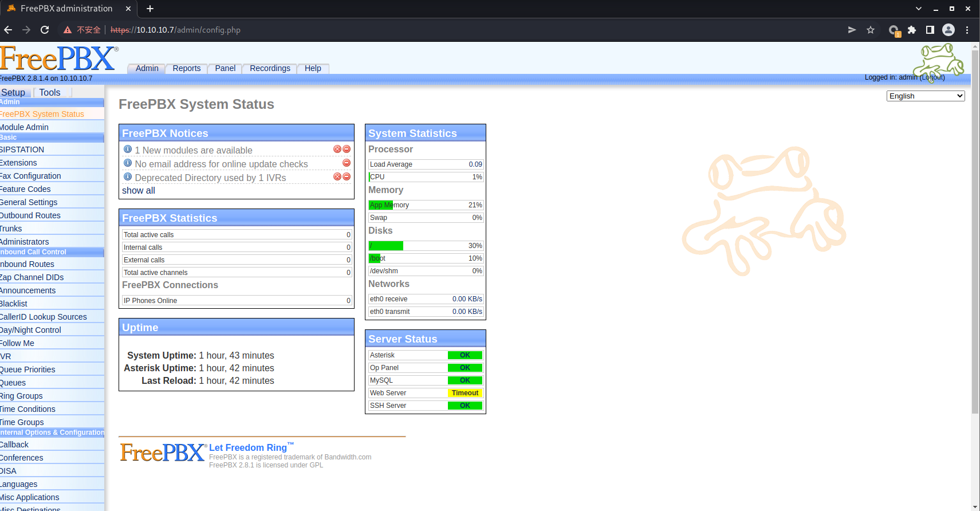The width and height of the screenshot is (980, 511).
Task: Click the browser address bar URL
Action: pyautogui.click(x=175, y=30)
